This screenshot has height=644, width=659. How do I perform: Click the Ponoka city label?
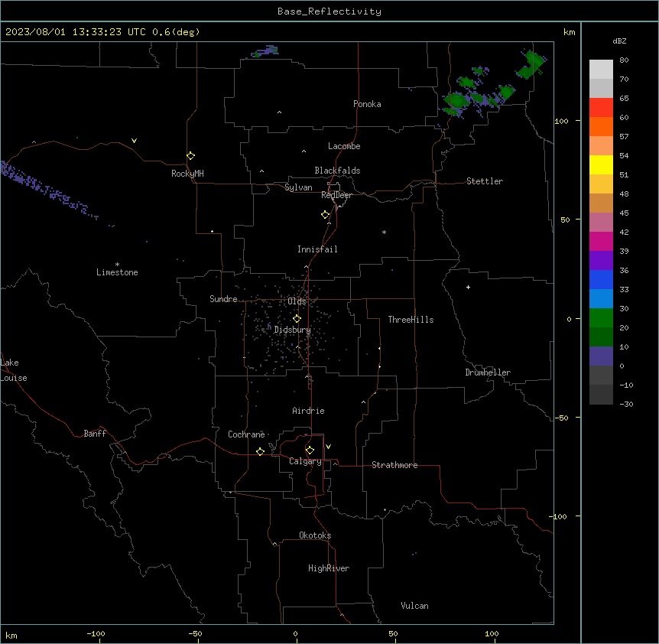tap(367, 104)
